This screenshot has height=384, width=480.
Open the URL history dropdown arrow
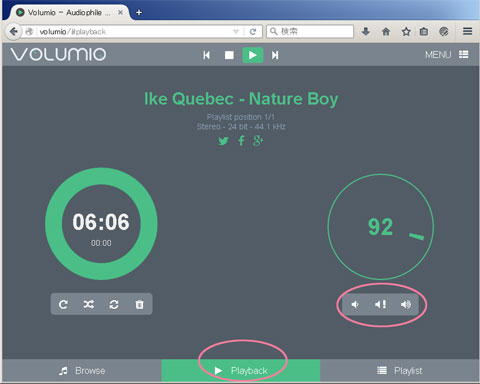236,32
